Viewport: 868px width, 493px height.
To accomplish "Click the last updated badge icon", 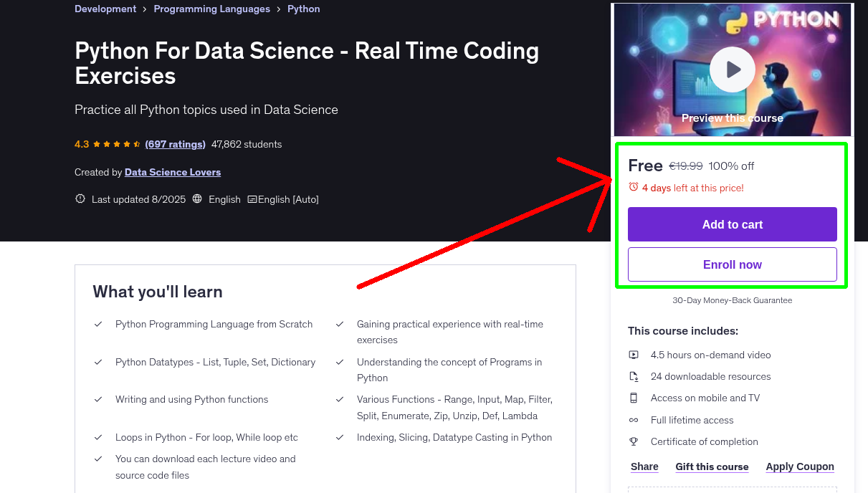I will pyautogui.click(x=80, y=199).
